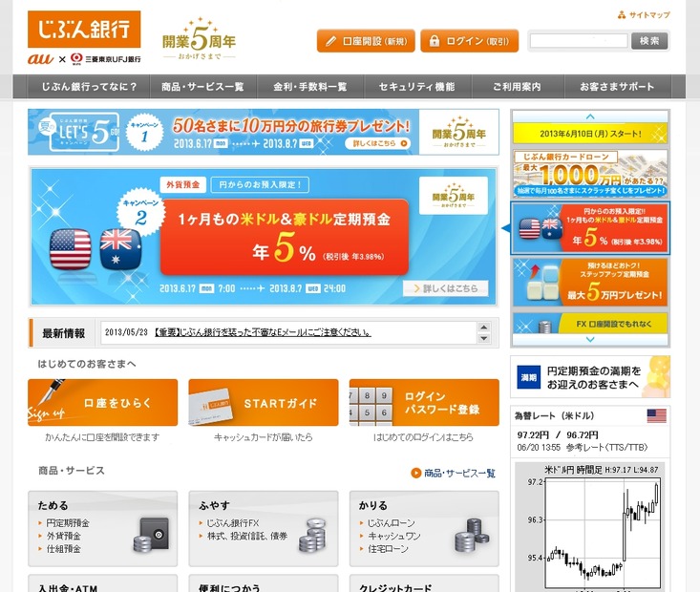The image size is (700, 592).
Task: Click the pen icon on 口座をひらく
Action: click(x=51, y=391)
